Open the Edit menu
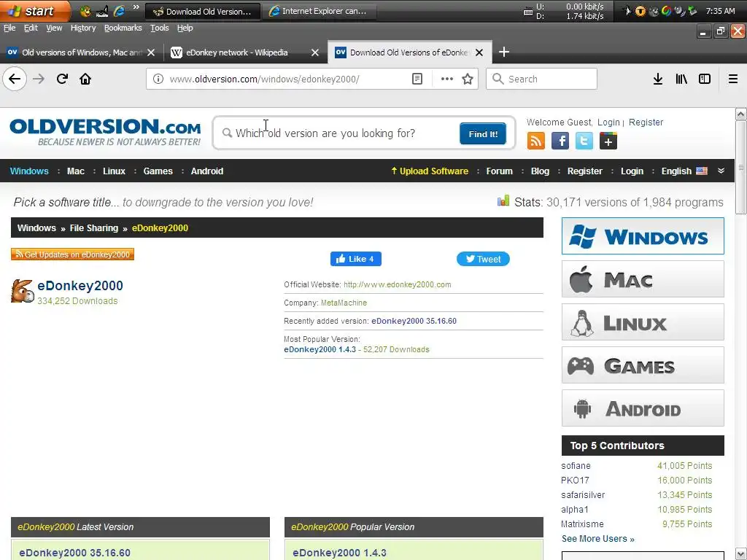Image resolution: width=747 pixels, height=560 pixels. tap(31, 28)
